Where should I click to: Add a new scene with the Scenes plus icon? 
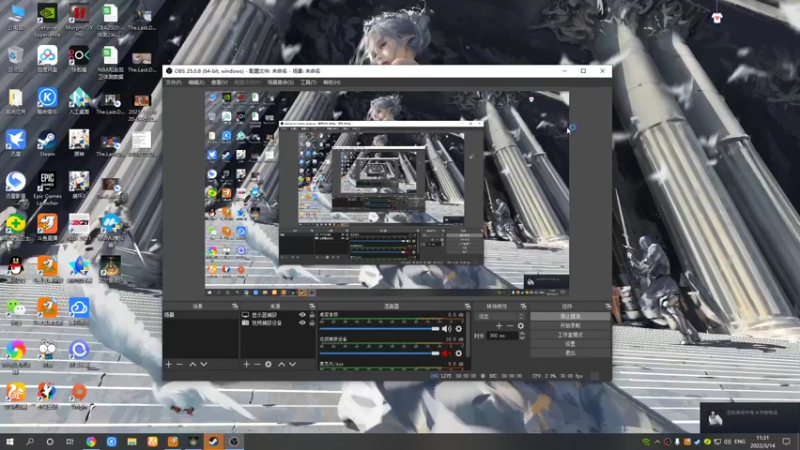(x=169, y=364)
